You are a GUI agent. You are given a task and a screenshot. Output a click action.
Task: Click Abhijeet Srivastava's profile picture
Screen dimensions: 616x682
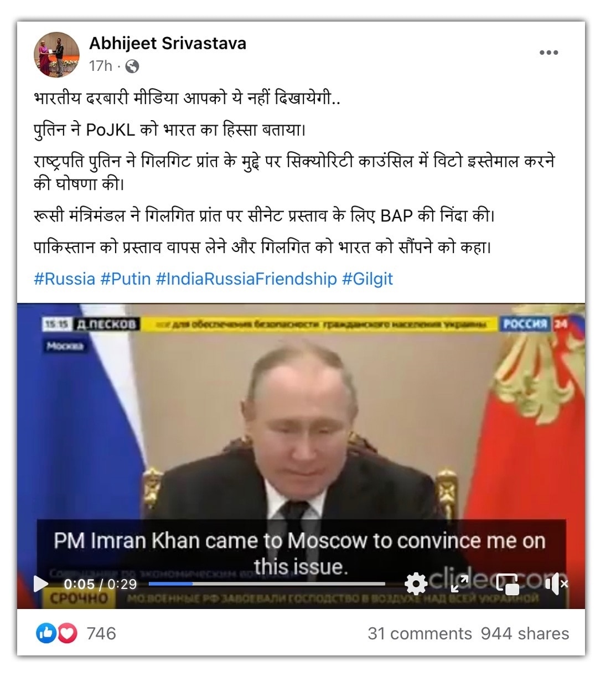[57, 54]
